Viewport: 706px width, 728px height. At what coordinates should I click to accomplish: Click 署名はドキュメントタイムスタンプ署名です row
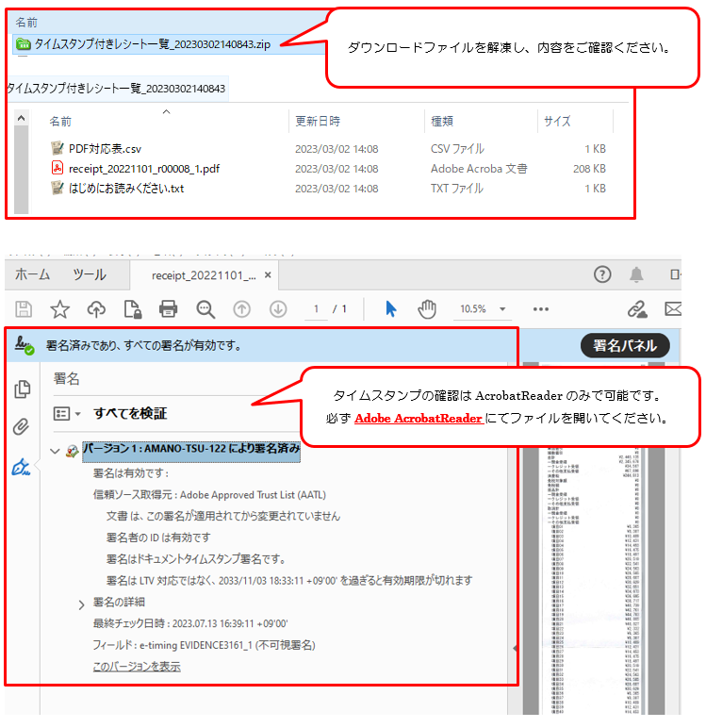click(195, 558)
